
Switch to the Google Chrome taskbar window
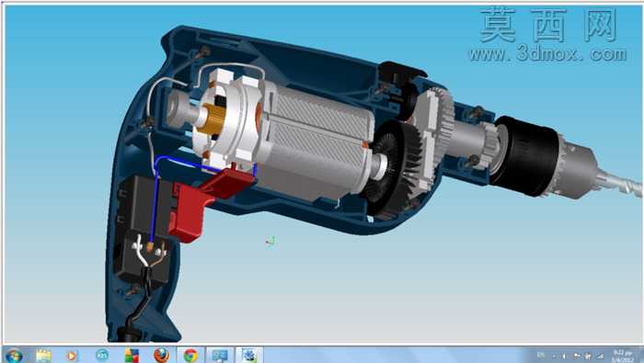pos(190,356)
